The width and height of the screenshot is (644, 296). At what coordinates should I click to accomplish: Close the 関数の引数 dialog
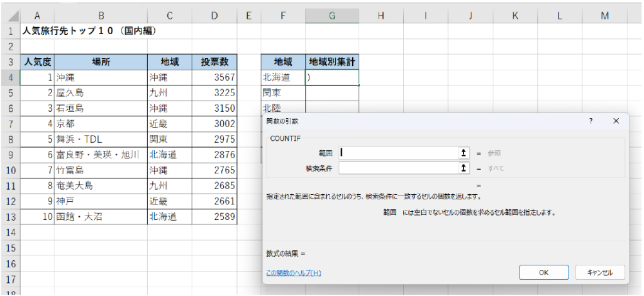[616, 121]
